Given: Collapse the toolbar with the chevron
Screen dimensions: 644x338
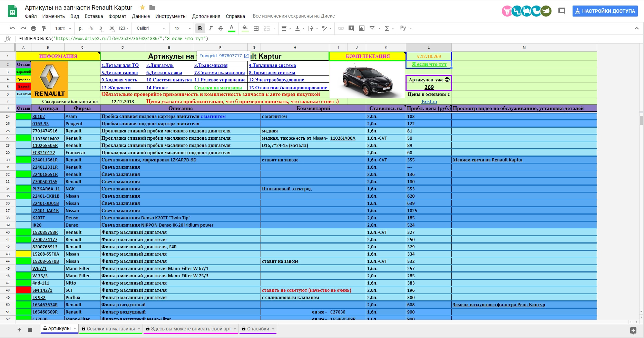Looking at the screenshot, I should 637,28.
